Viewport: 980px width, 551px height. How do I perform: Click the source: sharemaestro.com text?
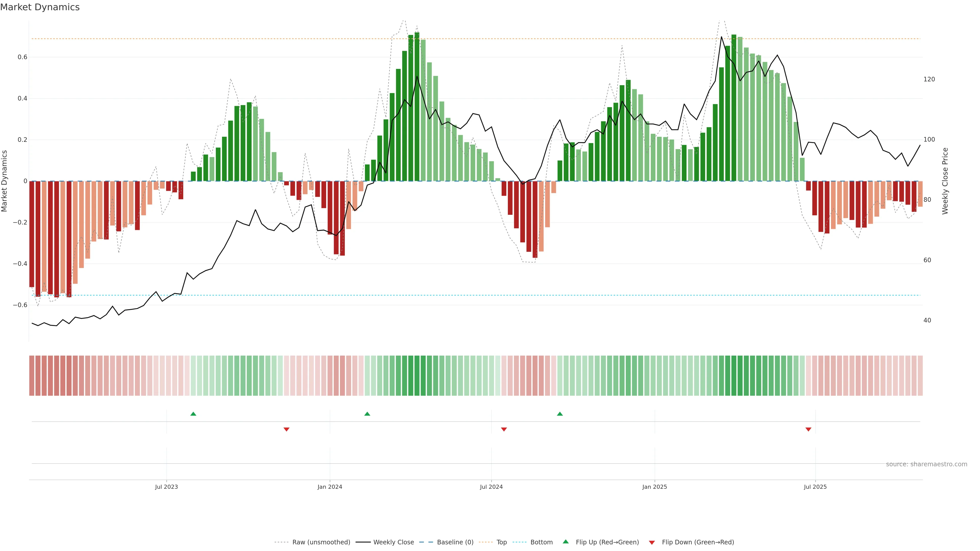click(x=926, y=464)
